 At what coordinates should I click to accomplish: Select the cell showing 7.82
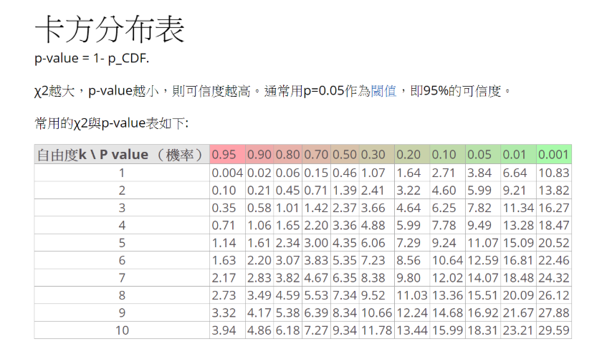coord(483,208)
